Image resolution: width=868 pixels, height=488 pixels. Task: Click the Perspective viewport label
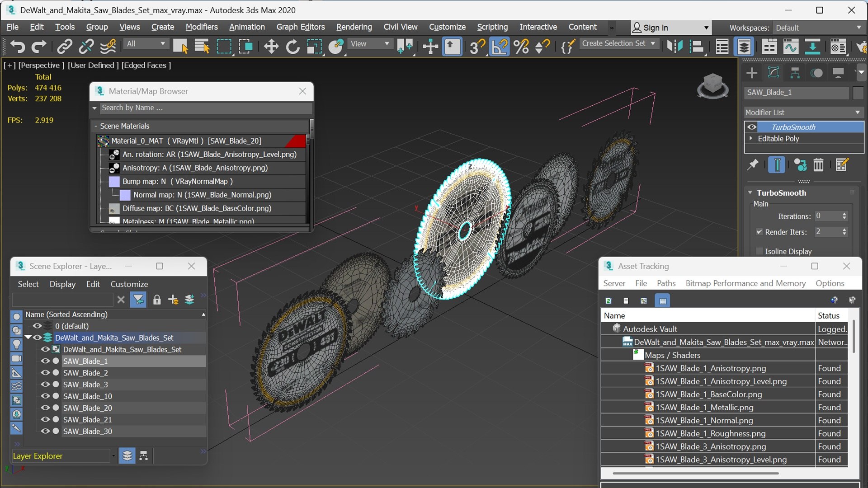(41, 65)
